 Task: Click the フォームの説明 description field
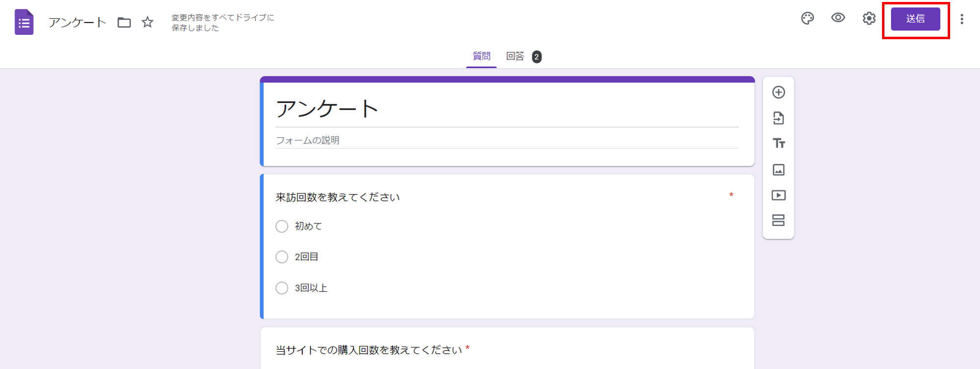click(507, 140)
